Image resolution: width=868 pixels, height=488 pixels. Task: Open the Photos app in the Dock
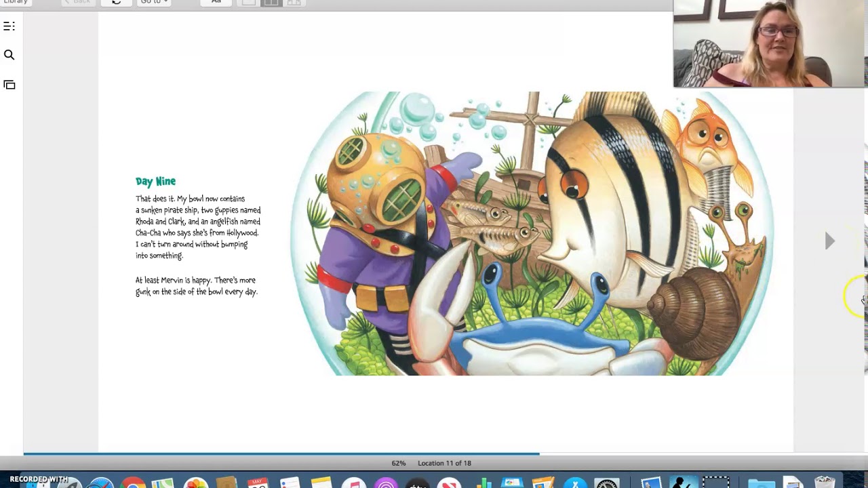(x=195, y=483)
